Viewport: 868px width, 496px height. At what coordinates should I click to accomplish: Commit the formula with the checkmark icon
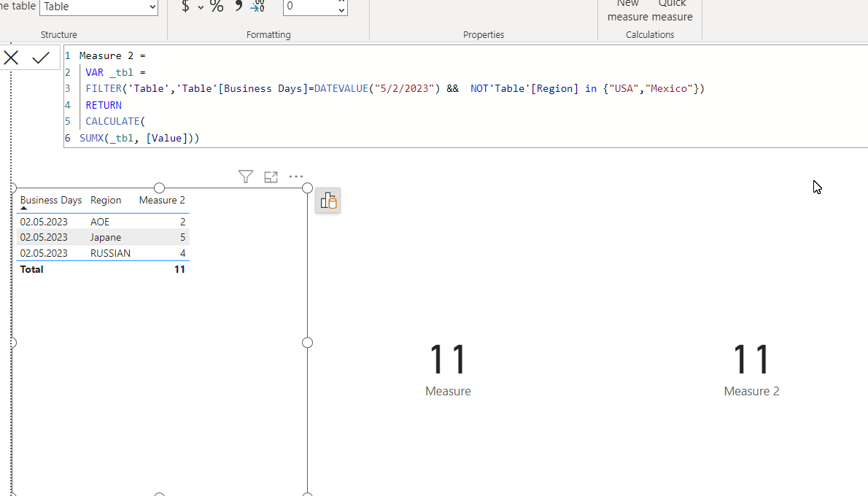click(41, 58)
